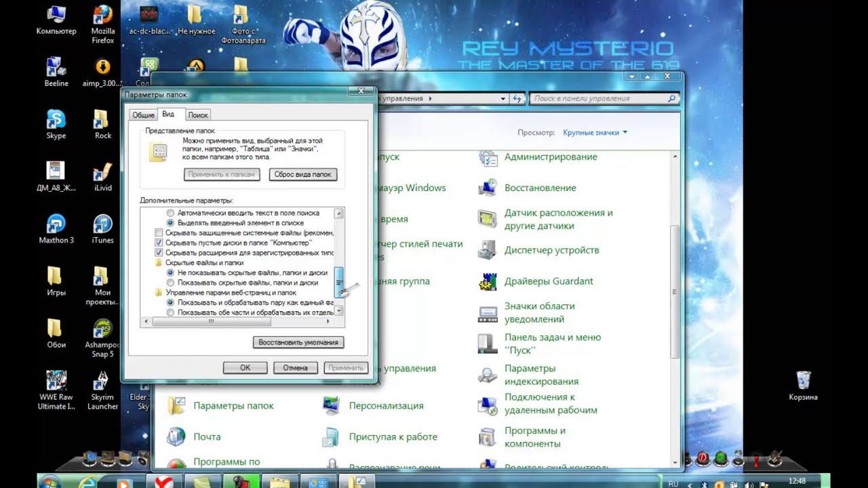
Task: Open the address bar history dropdown arrow
Action: tap(503, 99)
